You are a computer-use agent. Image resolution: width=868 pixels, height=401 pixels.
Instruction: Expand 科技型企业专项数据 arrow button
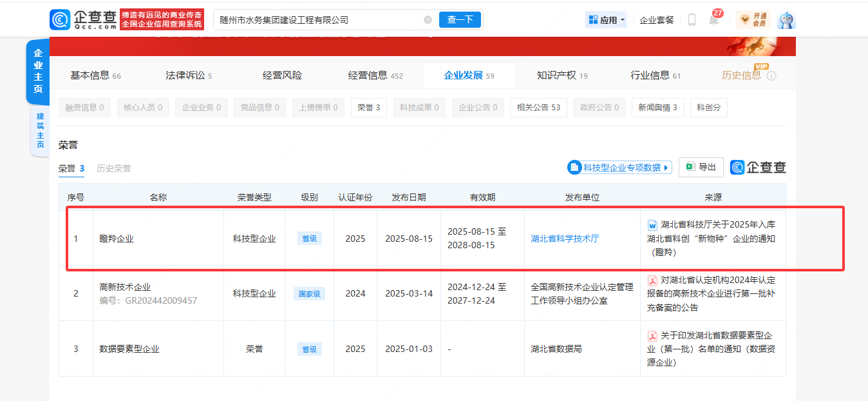point(666,168)
